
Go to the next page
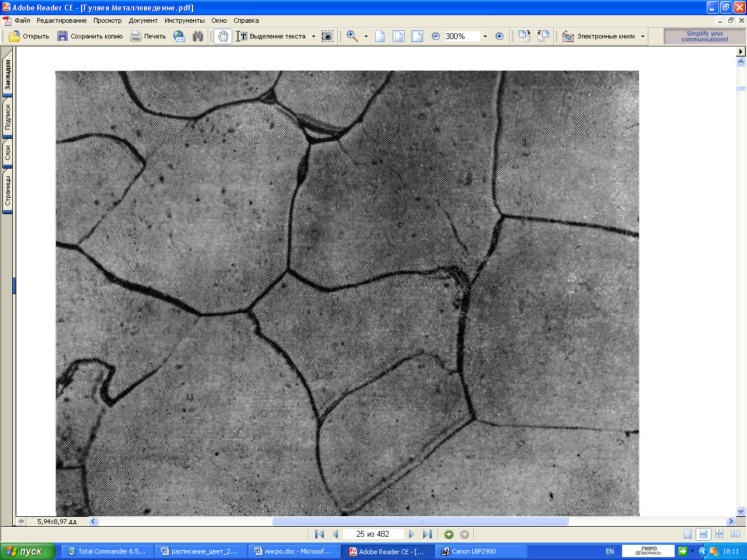411,534
